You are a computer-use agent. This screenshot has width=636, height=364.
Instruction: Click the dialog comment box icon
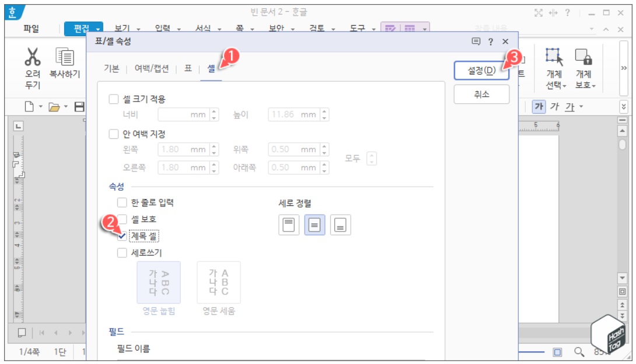pyautogui.click(x=476, y=41)
